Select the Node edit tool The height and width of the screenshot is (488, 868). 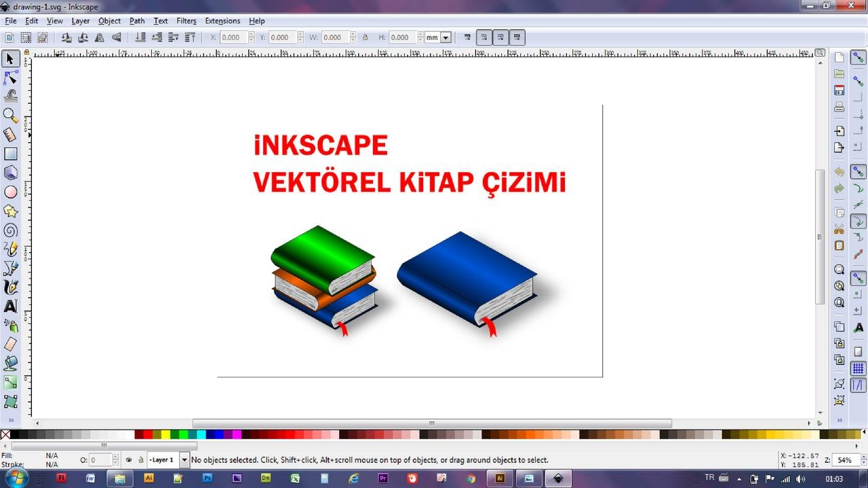10,78
